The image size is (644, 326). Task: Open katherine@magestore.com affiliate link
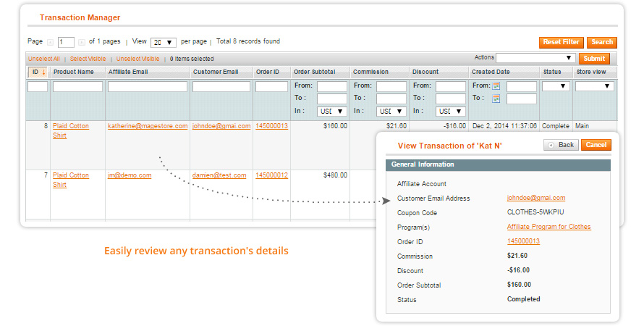click(148, 126)
